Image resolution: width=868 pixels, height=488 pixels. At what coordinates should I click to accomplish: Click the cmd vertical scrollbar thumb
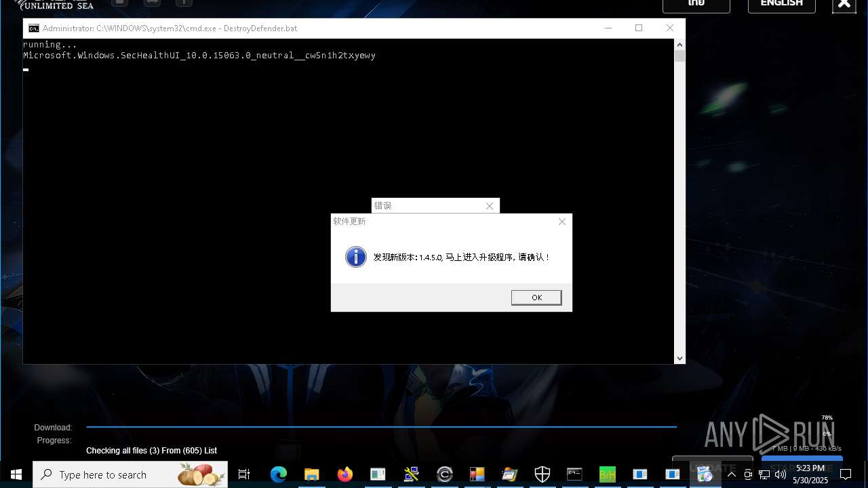pyautogui.click(x=680, y=56)
